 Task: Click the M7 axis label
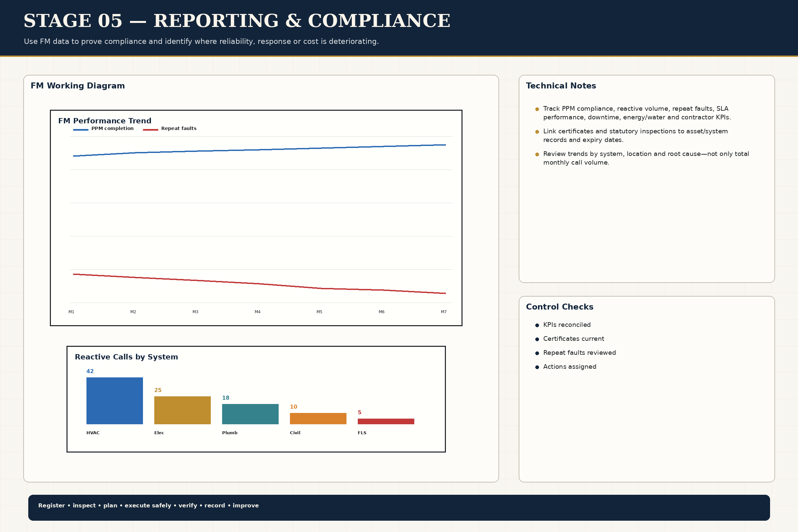(x=444, y=312)
